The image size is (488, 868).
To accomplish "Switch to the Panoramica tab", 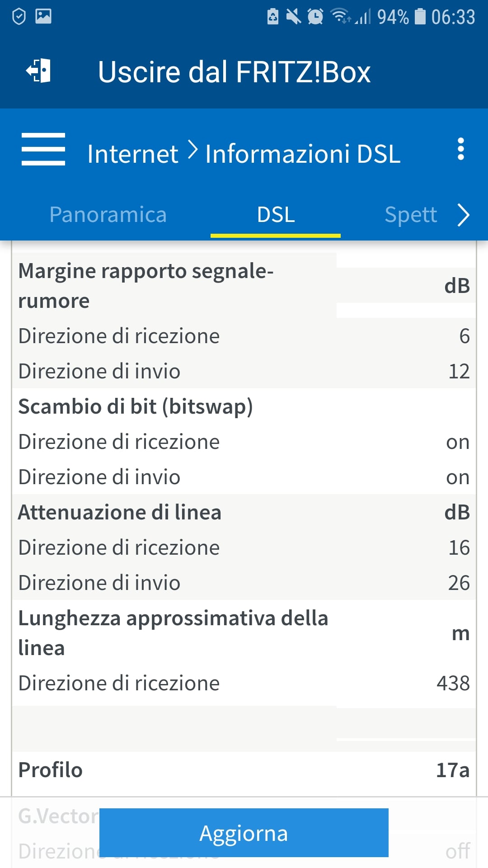I will coord(108,215).
